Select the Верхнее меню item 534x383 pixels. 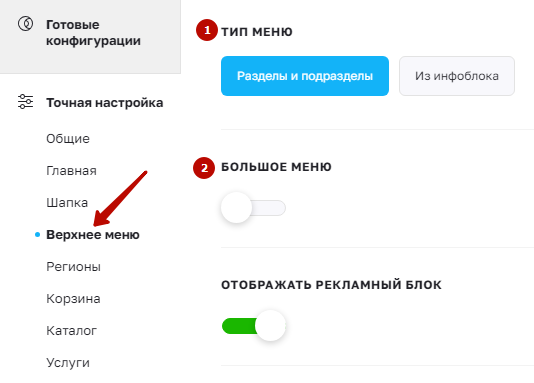click(93, 235)
